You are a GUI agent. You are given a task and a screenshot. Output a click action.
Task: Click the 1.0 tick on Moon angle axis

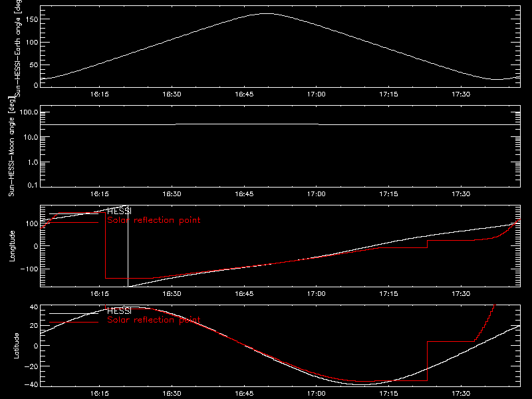click(x=33, y=162)
